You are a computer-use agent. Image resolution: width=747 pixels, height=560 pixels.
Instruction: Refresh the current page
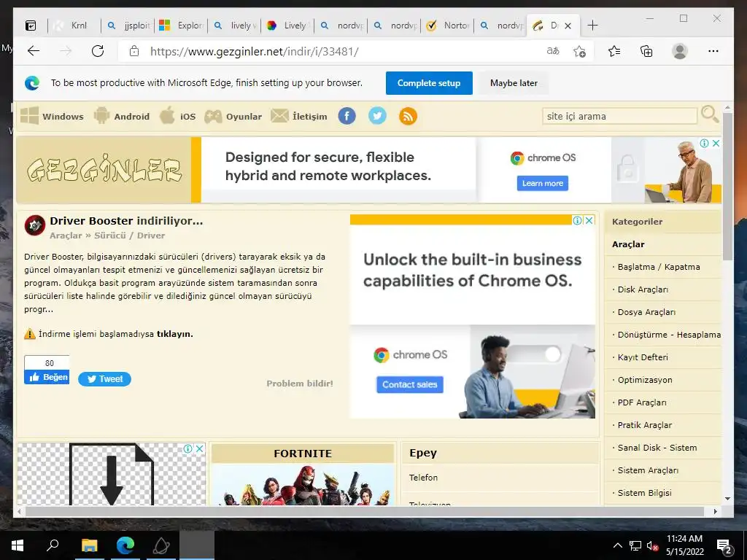(98, 51)
